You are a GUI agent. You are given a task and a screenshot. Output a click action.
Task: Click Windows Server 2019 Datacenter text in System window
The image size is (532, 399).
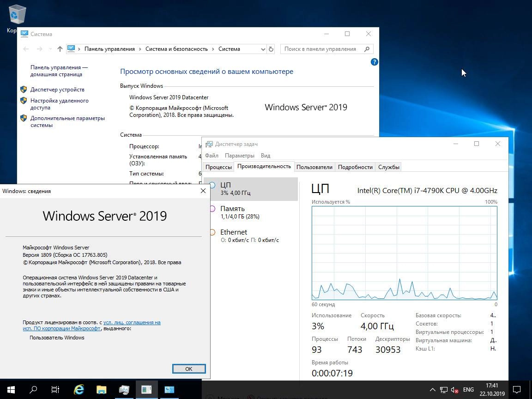(x=169, y=97)
